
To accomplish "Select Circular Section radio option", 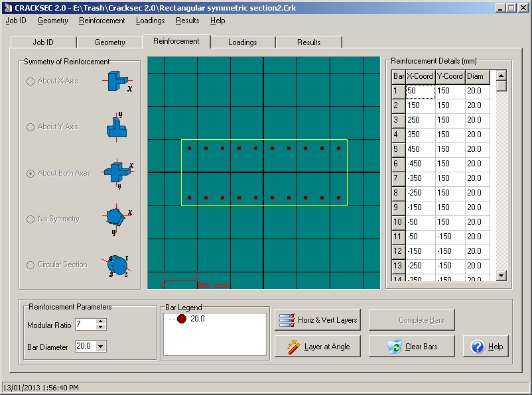I will pos(31,265).
